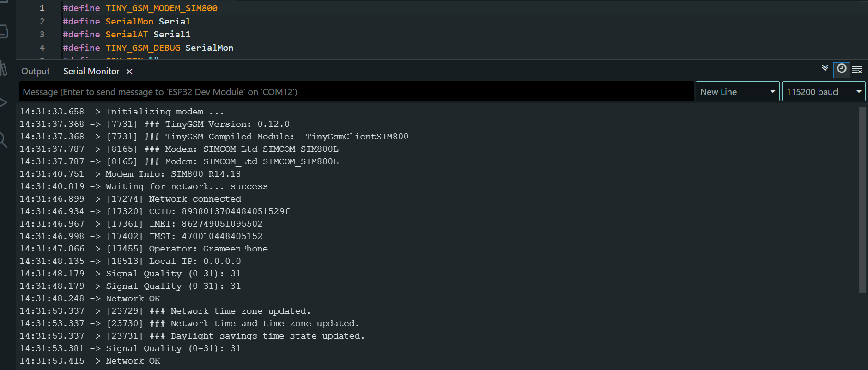Open Search from the sidebar
Viewport: 868px width, 370px height.
pos(4,139)
